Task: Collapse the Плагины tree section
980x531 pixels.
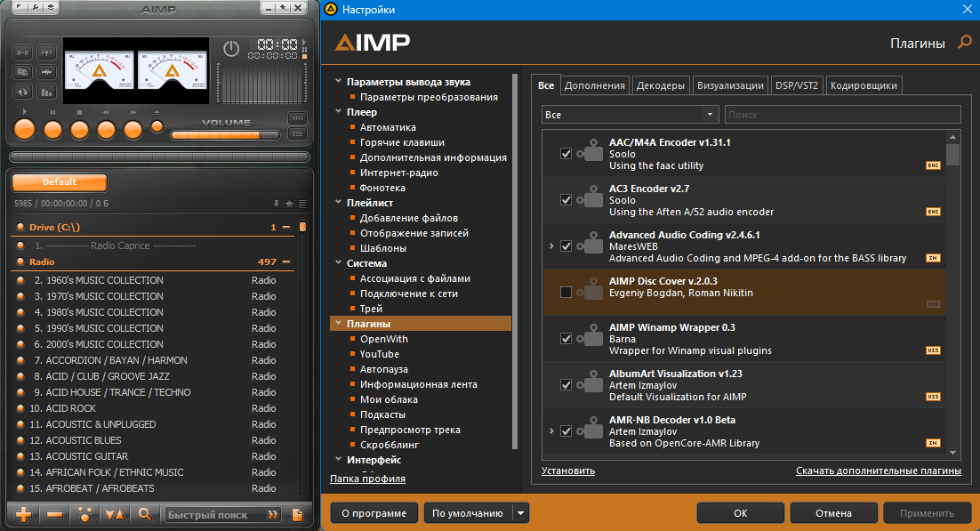Action: (338, 324)
